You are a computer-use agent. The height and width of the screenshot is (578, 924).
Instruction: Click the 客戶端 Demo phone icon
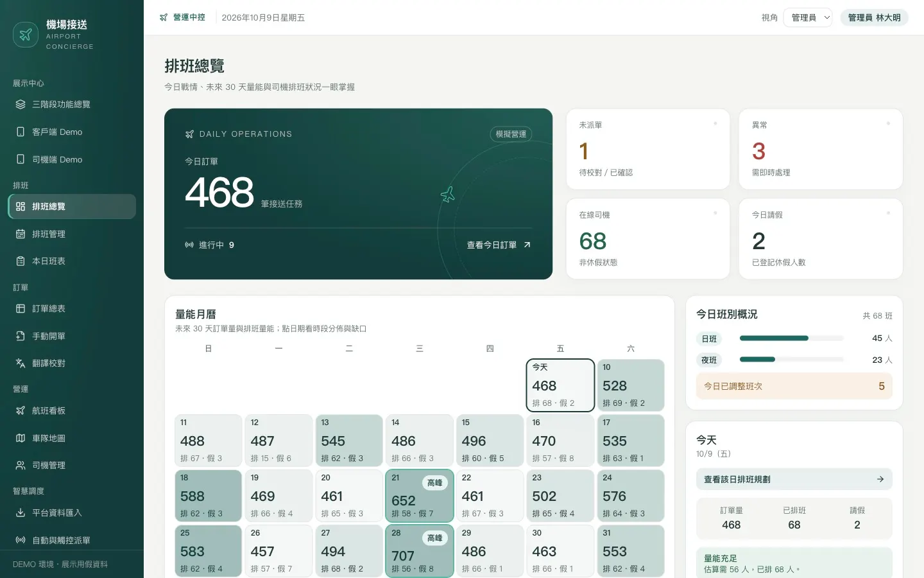tap(21, 132)
